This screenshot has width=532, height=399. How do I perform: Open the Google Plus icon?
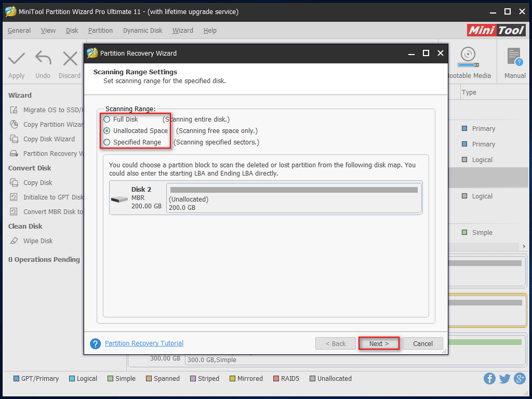pyautogui.click(x=520, y=378)
